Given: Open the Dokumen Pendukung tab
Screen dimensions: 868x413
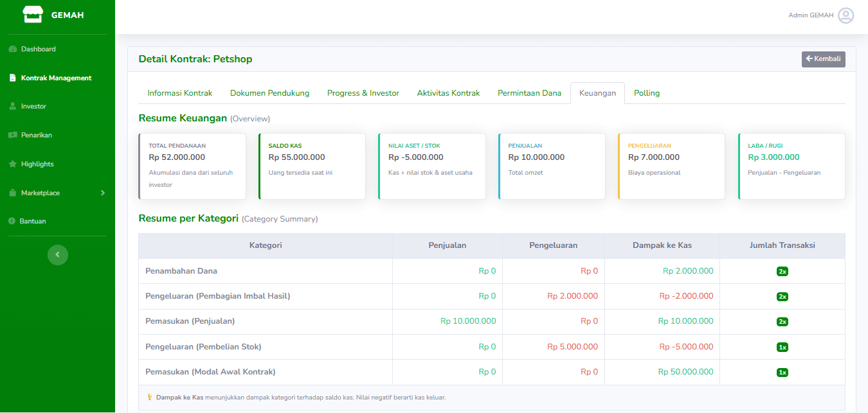Looking at the screenshot, I should coord(269,93).
